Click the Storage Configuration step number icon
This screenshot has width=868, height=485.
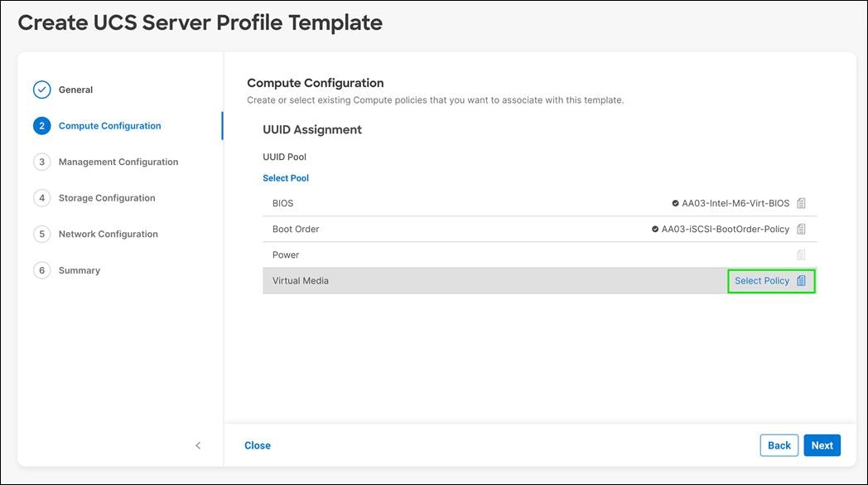(x=42, y=197)
